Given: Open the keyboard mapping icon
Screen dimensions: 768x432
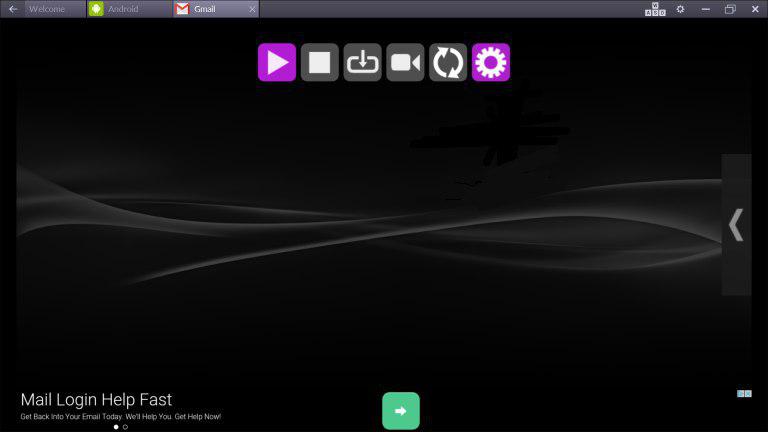Looking at the screenshot, I should 654,9.
